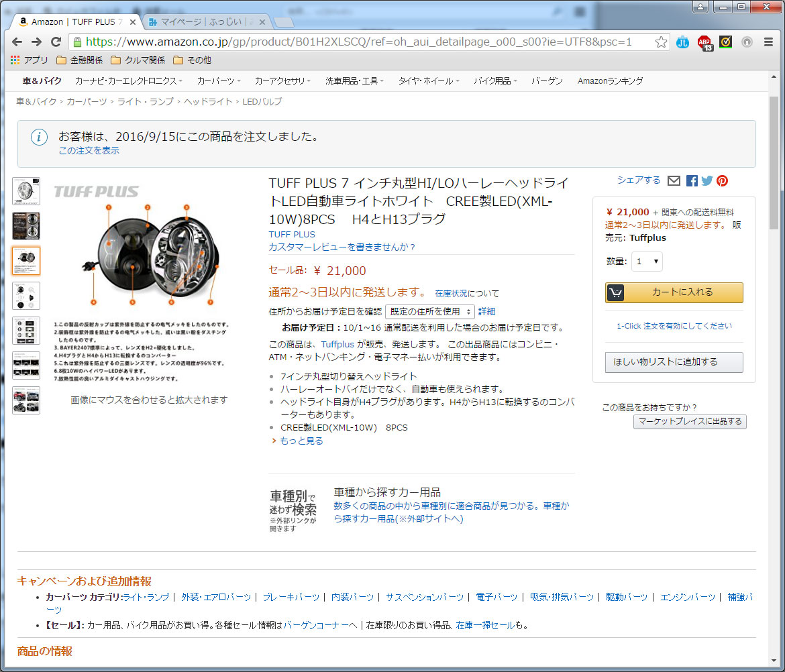Screen dimensions: 785x672
Task: Click the green padlock security icon
Action: click(x=77, y=42)
